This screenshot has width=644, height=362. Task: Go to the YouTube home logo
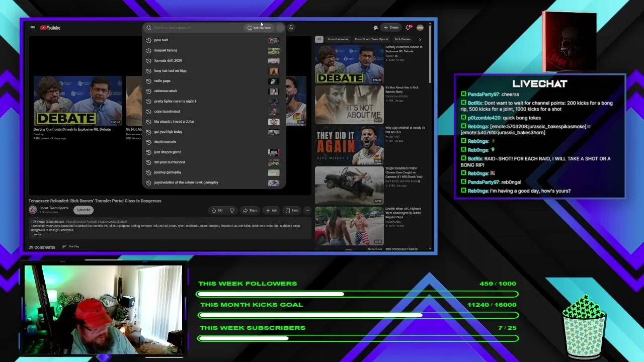coord(50,28)
